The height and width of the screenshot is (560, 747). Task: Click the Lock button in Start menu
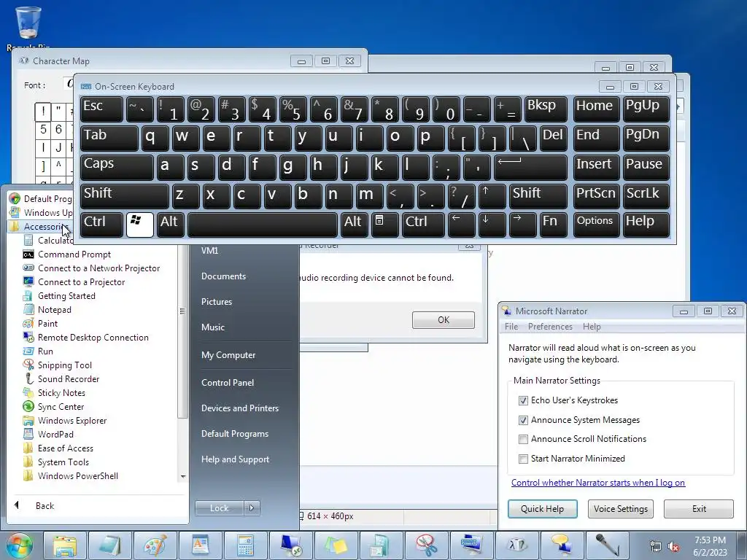[219, 508]
